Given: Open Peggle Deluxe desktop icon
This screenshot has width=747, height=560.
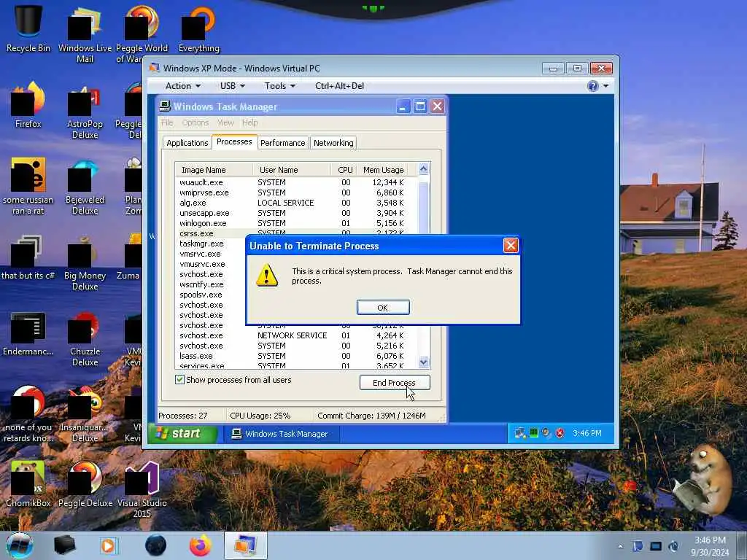Looking at the screenshot, I should (85, 484).
